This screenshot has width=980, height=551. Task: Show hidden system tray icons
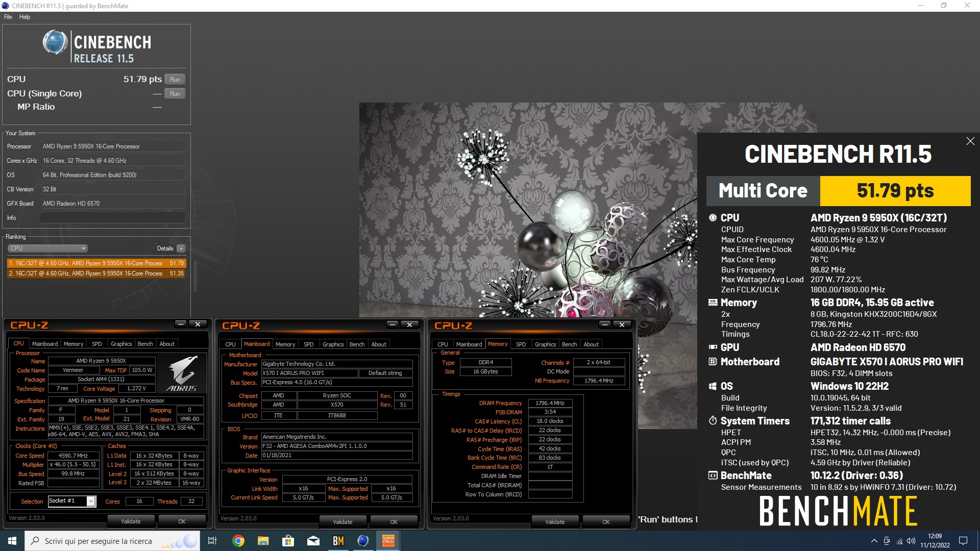(x=874, y=541)
